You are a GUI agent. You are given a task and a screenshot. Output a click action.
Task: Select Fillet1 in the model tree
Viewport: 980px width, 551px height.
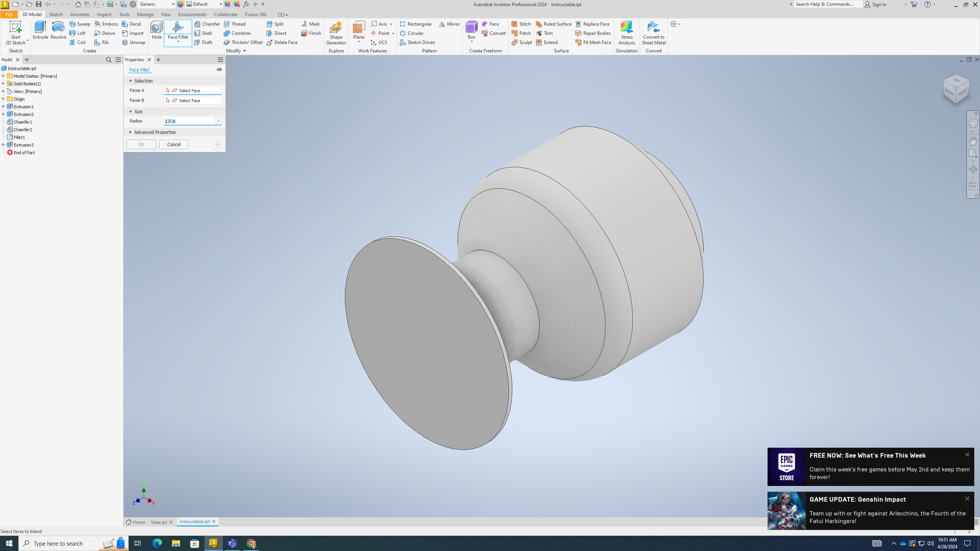click(x=19, y=137)
